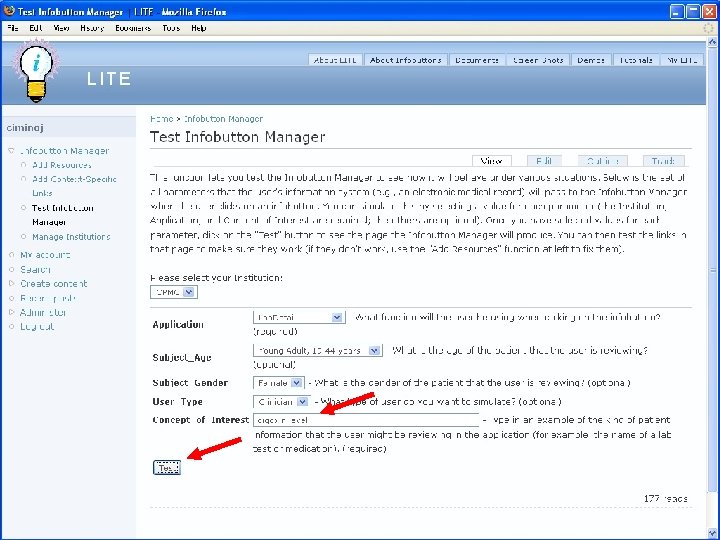Open Add Resources in sidebar
Viewport: 720px width, 540px height.
[62, 165]
